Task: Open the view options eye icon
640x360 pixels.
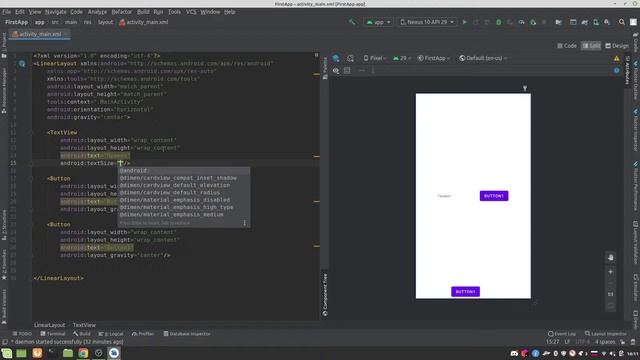Action: 336,70
